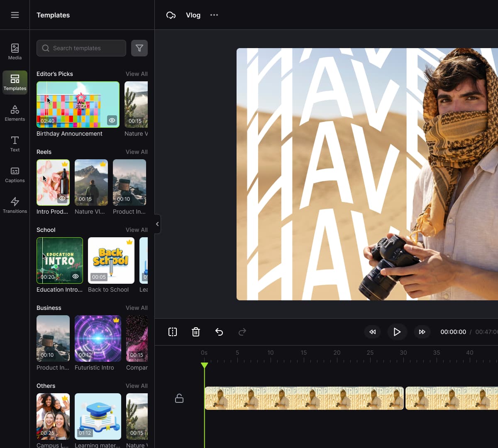
Task: Switch to the Captions tab
Action: click(15, 174)
